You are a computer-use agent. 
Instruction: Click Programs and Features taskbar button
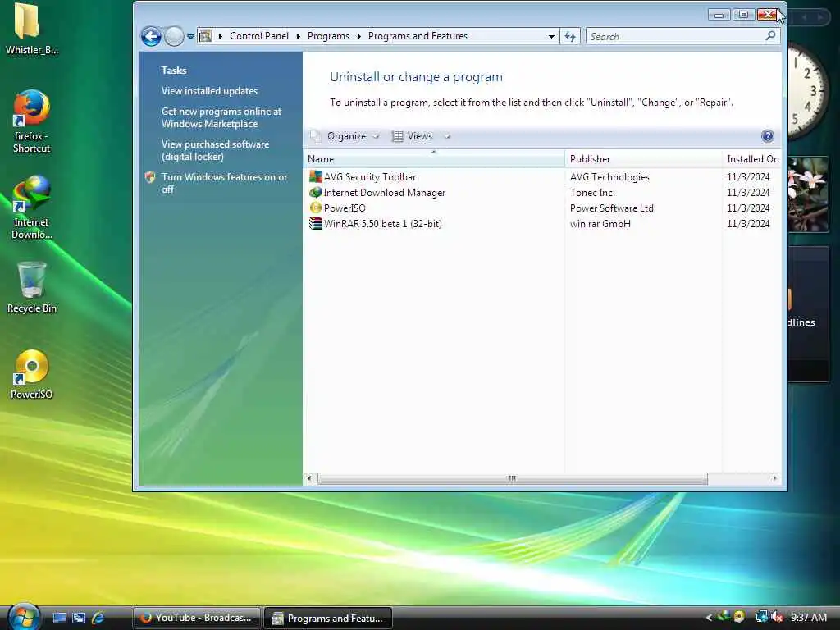pos(328,619)
